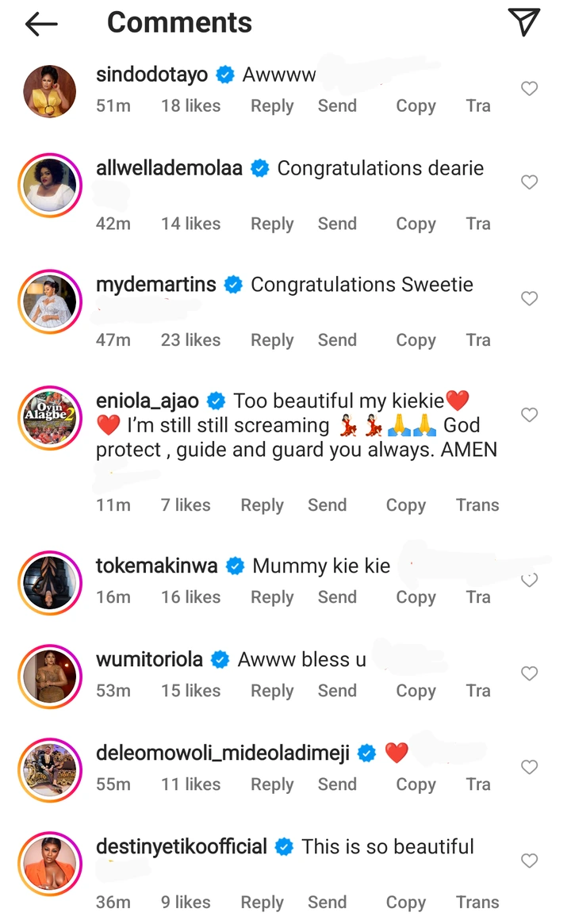
Task: View the 18 likes on sindodotayo's comment
Action: [190, 106]
